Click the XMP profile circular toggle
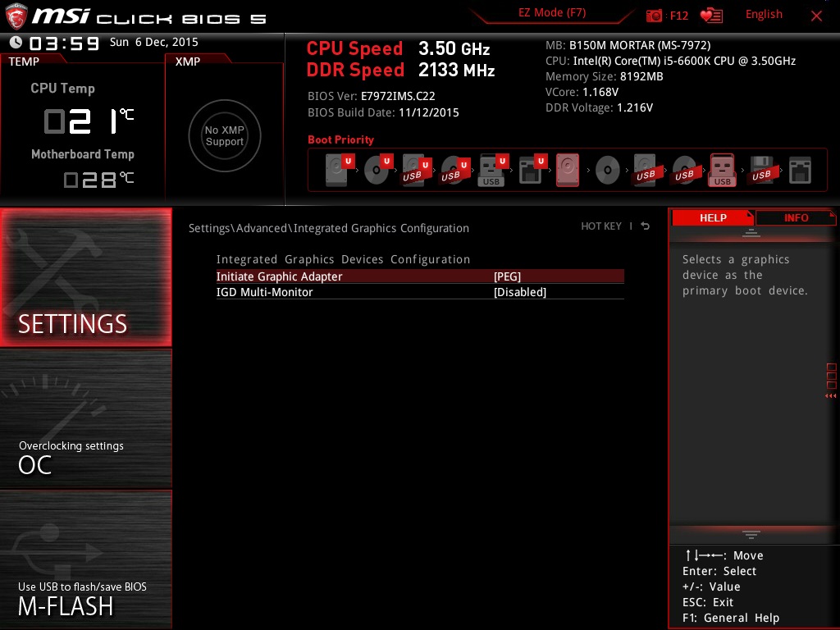Screen dimensions: 840x630 pos(224,136)
